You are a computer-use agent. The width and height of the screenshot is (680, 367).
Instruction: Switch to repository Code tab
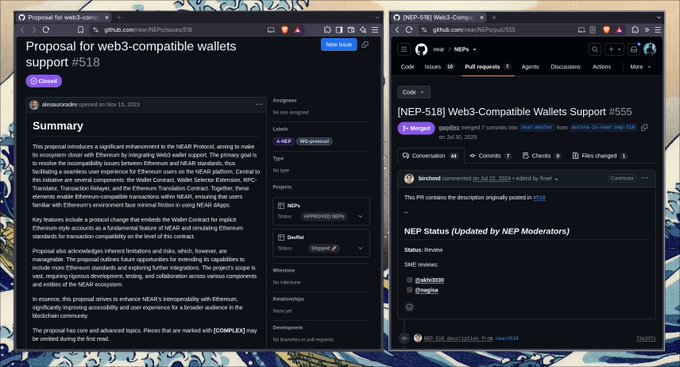[407, 67]
